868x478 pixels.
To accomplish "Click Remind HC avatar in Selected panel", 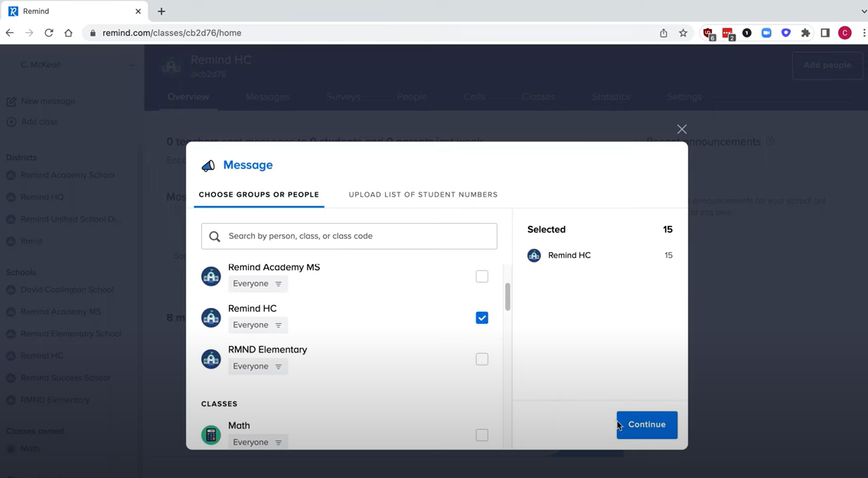I will pyautogui.click(x=534, y=255).
